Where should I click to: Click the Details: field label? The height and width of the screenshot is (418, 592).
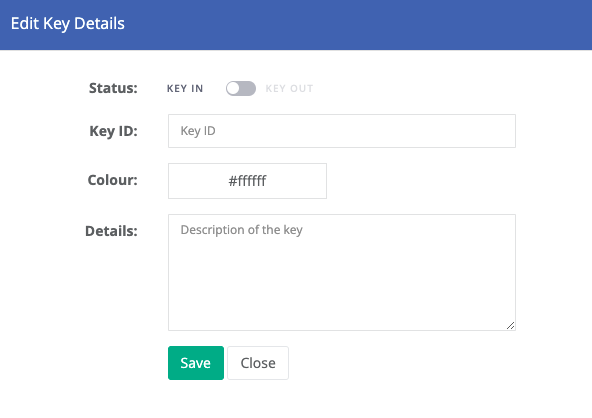pos(111,231)
